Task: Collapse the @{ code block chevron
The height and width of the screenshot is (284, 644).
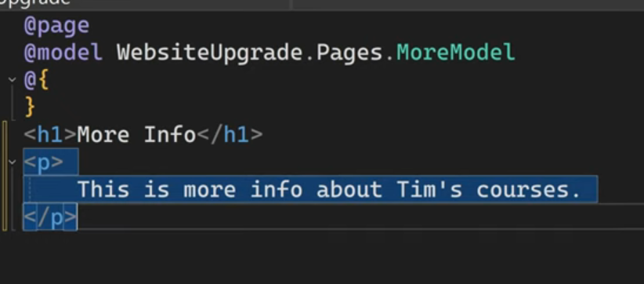Action: tap(13, 80)
